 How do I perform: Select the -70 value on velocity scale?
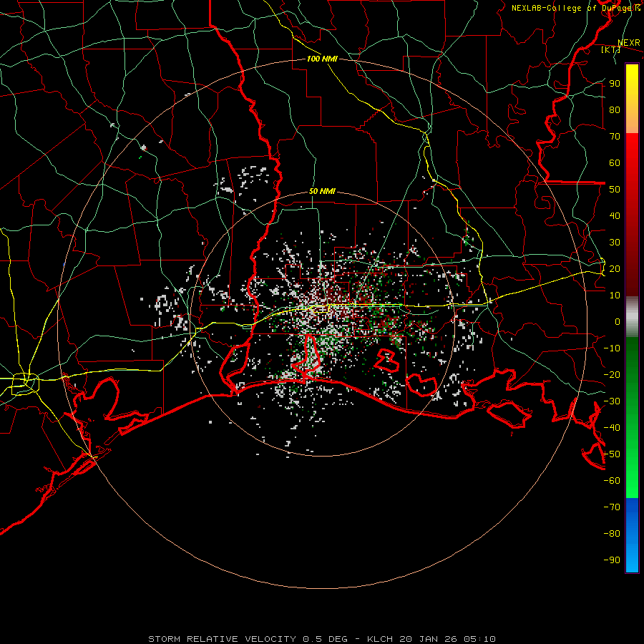click(612, 507)
